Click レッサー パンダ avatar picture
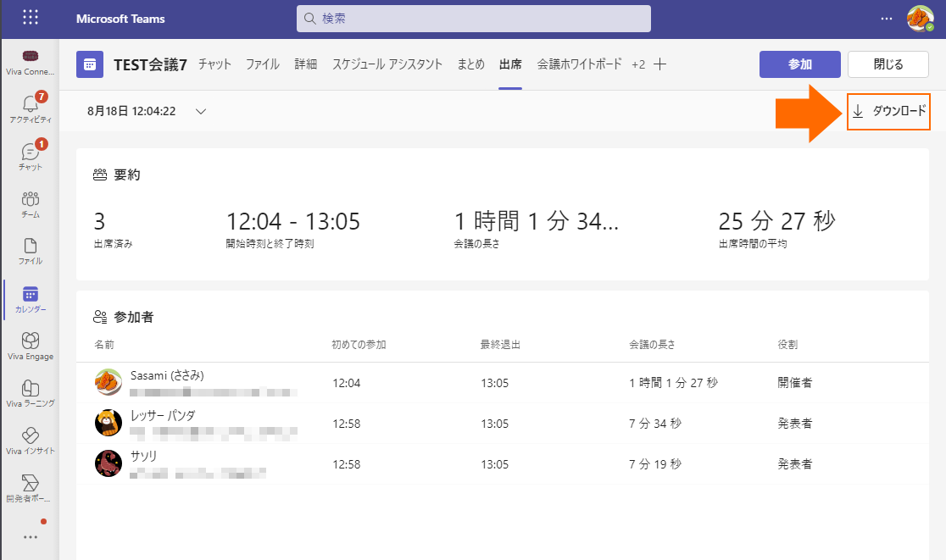The width and height of the screenshot is (946, 560). pyautogui.click(x=109, y=423)
